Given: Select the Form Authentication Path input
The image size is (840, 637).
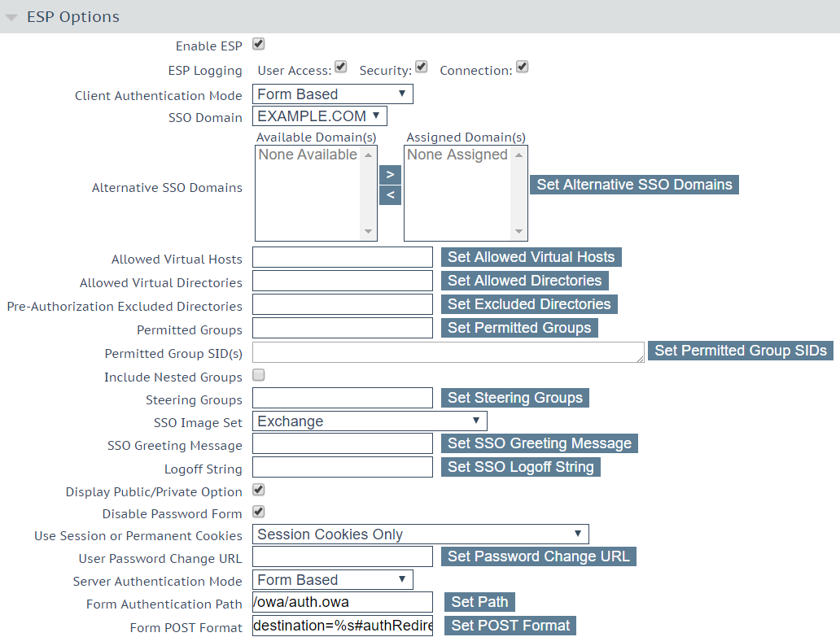Looking at the screenshot, I should coord(342,602).
